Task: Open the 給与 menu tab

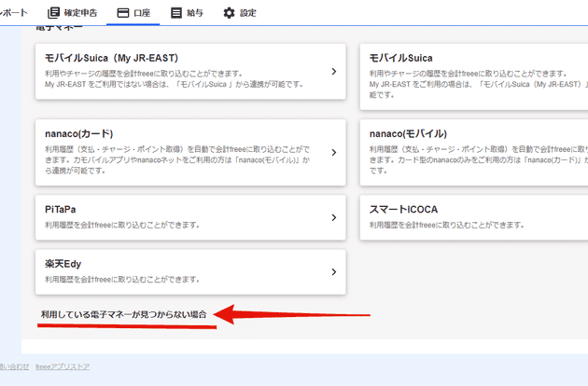Action: (187, 13)
